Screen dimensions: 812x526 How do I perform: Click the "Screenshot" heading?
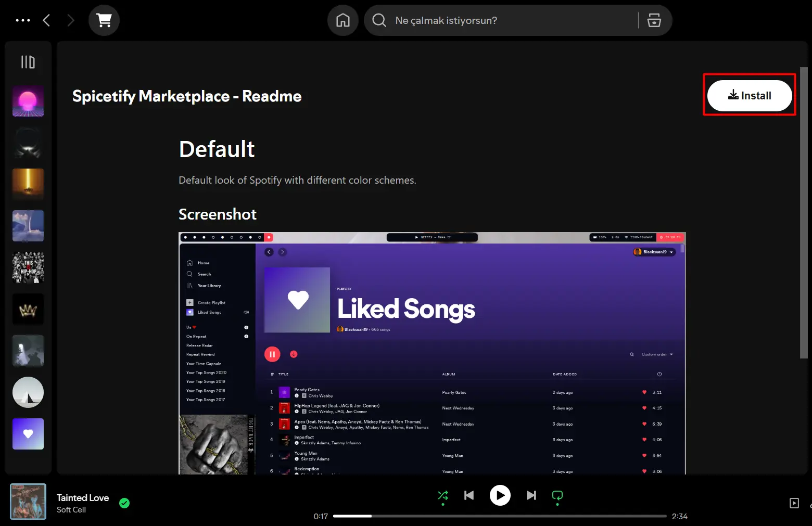218,214
